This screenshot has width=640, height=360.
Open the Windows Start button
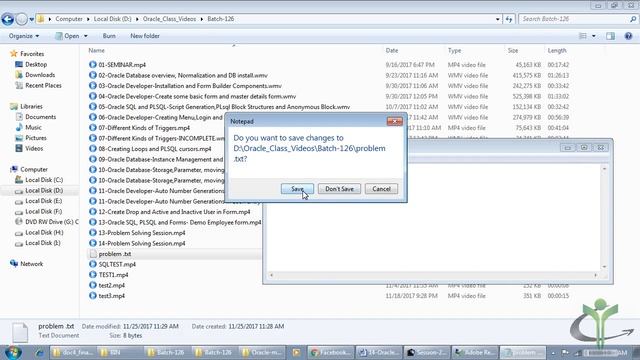13,352
